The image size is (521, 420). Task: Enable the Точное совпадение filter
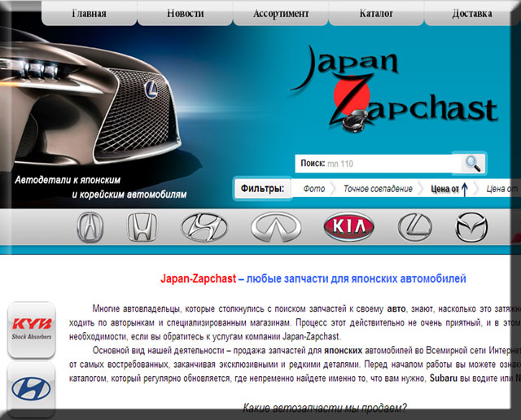[x=378, y=189]
